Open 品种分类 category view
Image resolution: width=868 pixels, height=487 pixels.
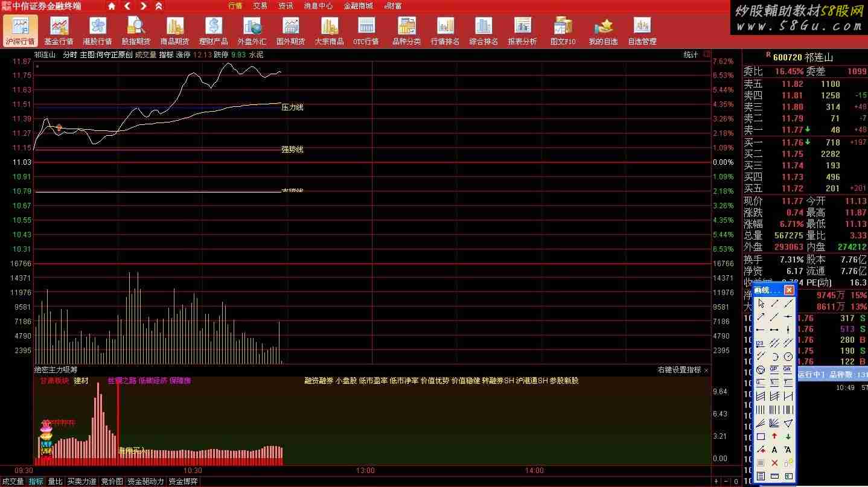coord(406,30)
